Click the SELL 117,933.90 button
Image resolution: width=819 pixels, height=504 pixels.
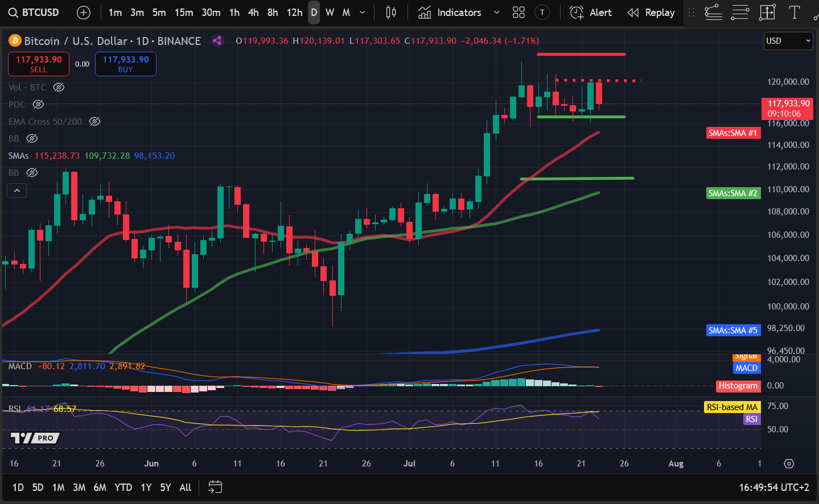[39, 64]
